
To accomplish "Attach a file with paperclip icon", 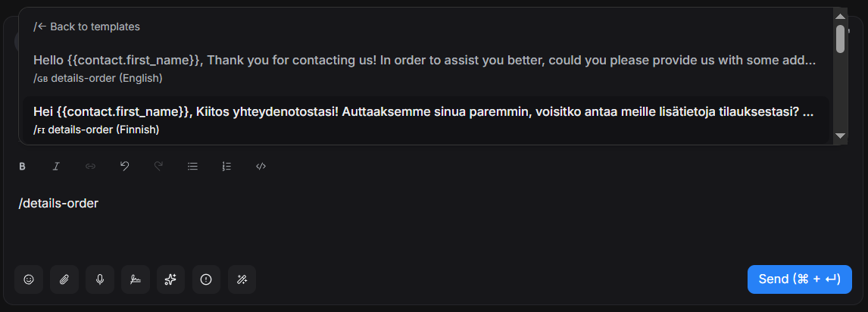I will coord(64,279).
